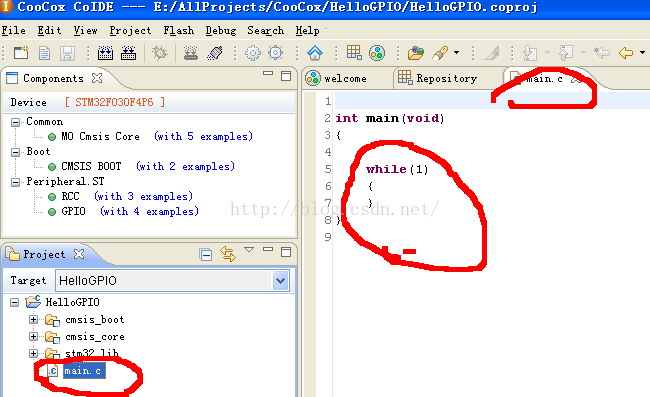The height and width of the screenshot is (397, 650).
Task: Close the Components view tab
Action: click(x=97, y=78)
